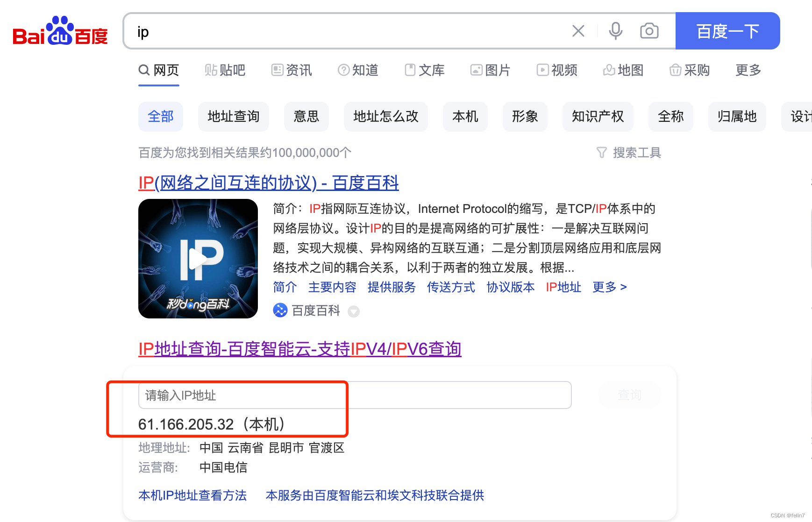Open the 采购 tab

(x=690, y=71)
